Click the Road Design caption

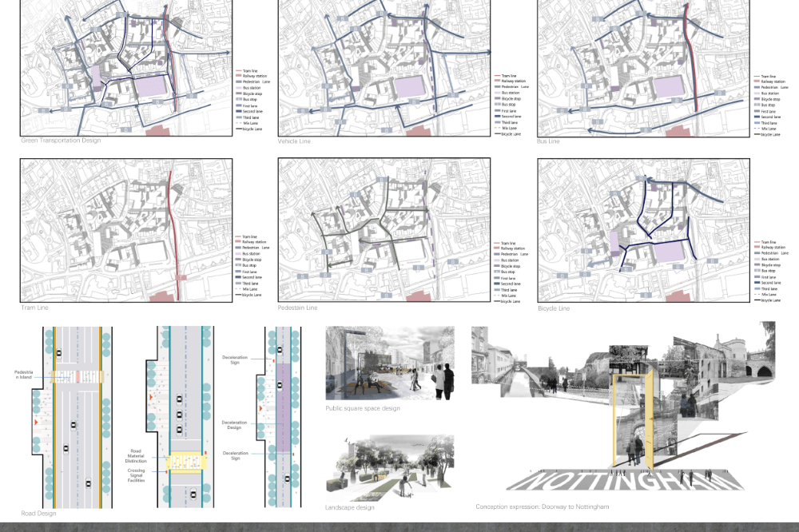[38, 513]
